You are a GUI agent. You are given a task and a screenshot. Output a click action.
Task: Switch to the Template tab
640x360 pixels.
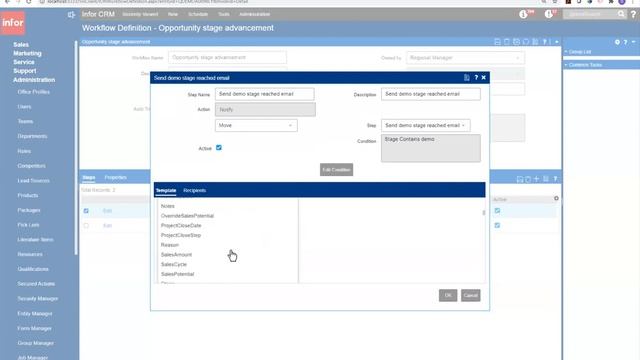(166, 191)
